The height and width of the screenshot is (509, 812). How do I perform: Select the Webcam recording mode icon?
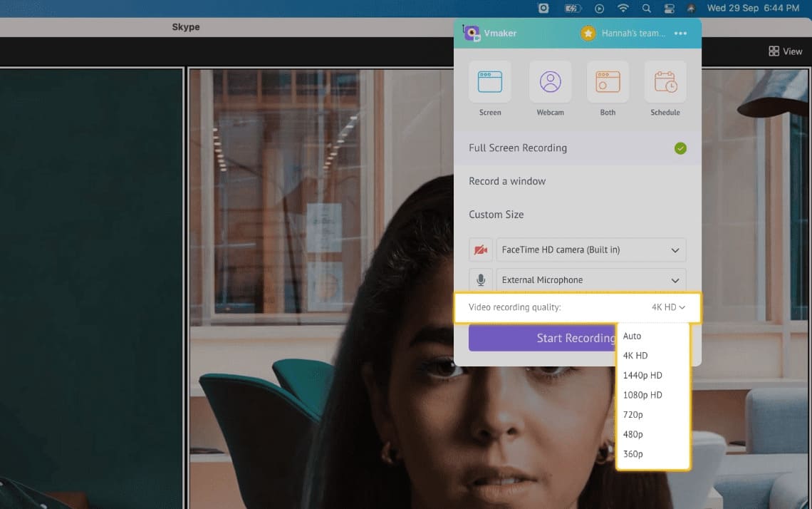point(550,81)
